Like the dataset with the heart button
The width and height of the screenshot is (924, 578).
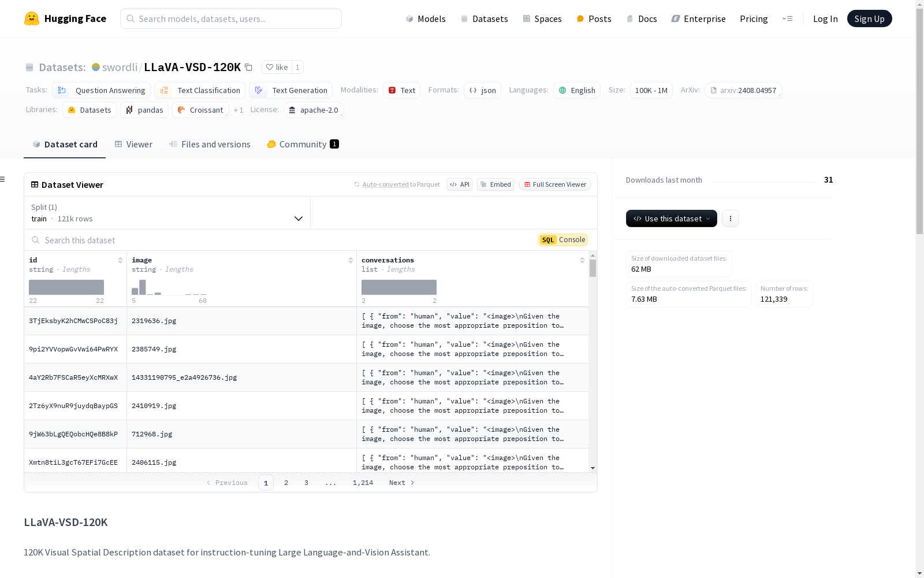tap(277, 67)
